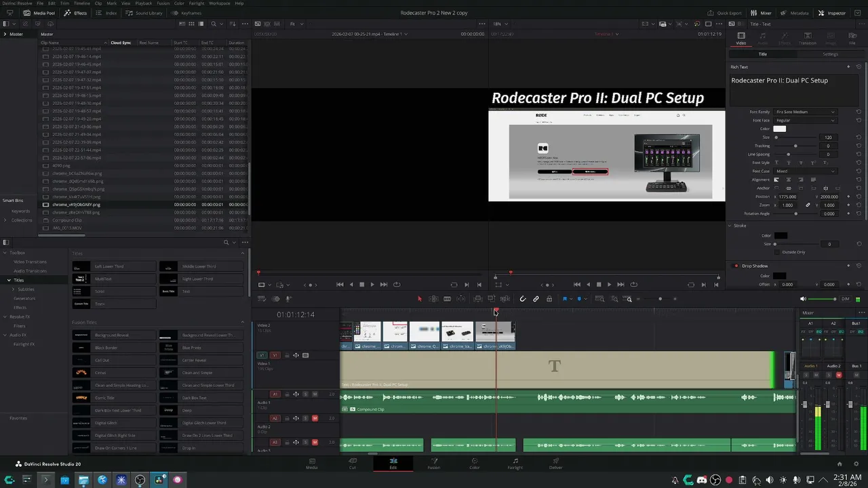Expand the Subtitles tree item
Image resolution: width=868 pixels, height=488 pixels.
tap(14, 289)
